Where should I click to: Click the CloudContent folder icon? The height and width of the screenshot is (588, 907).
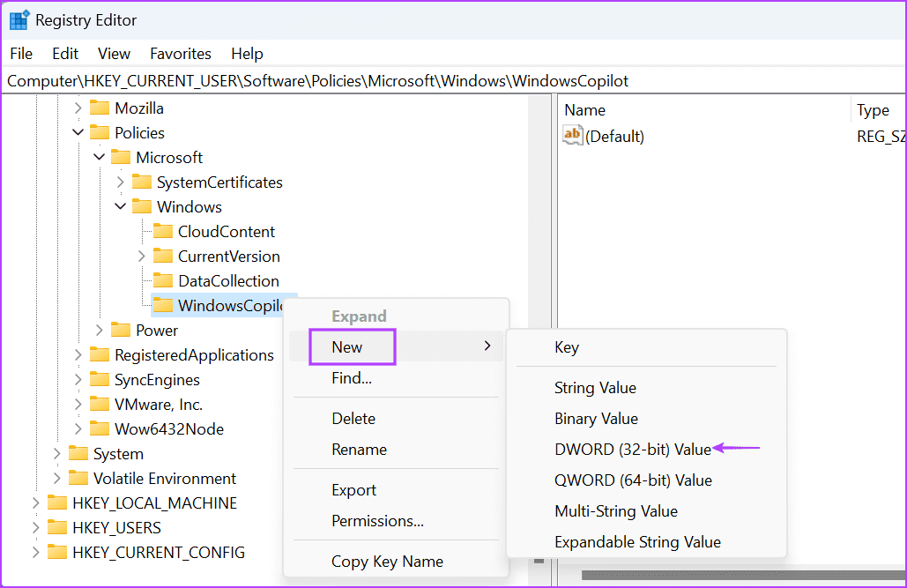tap(163, 232)
